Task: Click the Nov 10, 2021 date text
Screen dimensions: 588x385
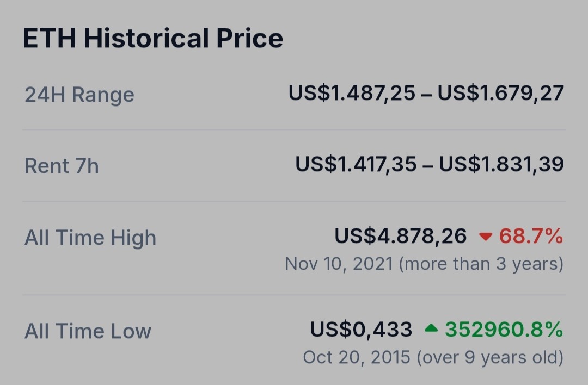Action: [x=339, y=264]
